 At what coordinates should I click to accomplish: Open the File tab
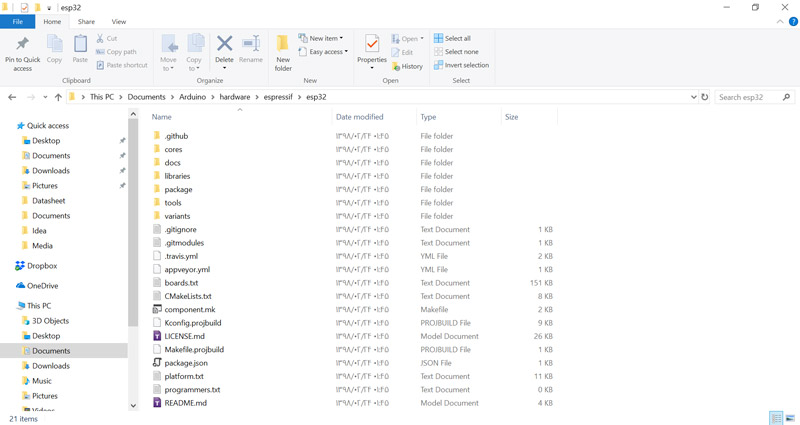coord(17,21)
